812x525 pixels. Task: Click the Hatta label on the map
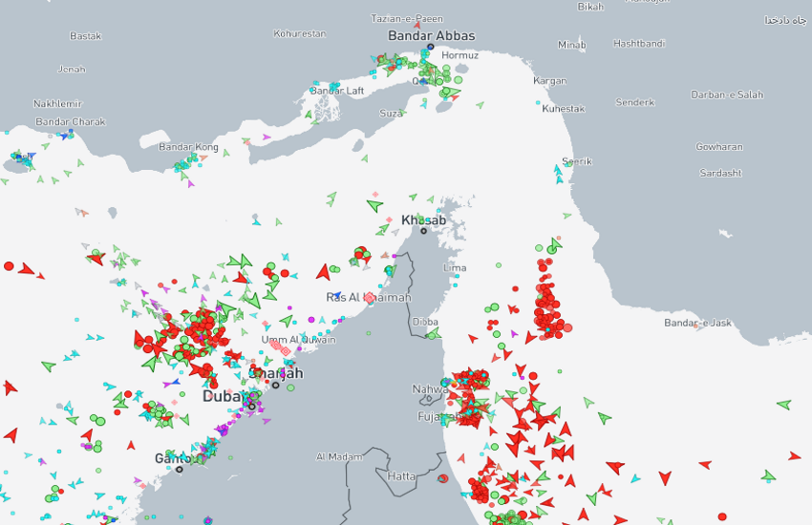[x=401, y=475]
